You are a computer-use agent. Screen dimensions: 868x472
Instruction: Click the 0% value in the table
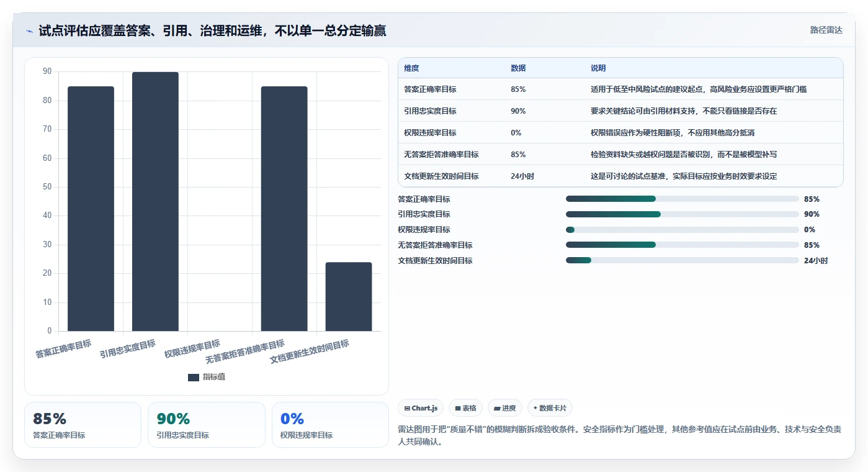[516, 133]
